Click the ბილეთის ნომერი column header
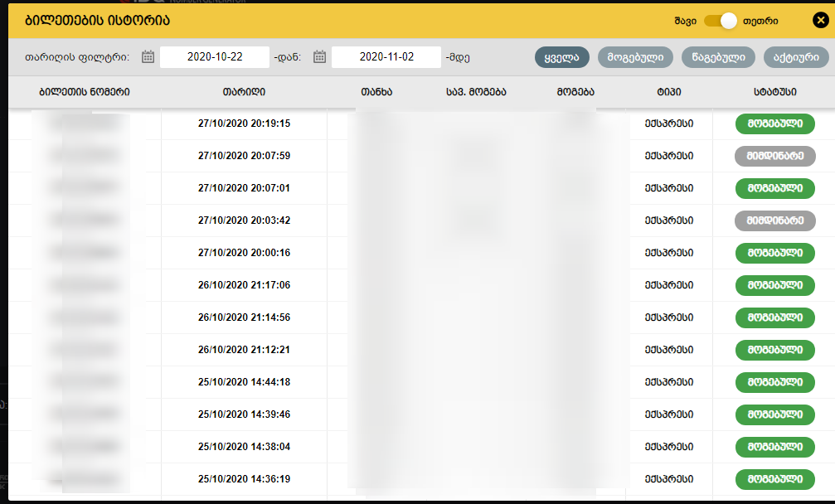This screenshot has height=504, width=835. [85, 91]
